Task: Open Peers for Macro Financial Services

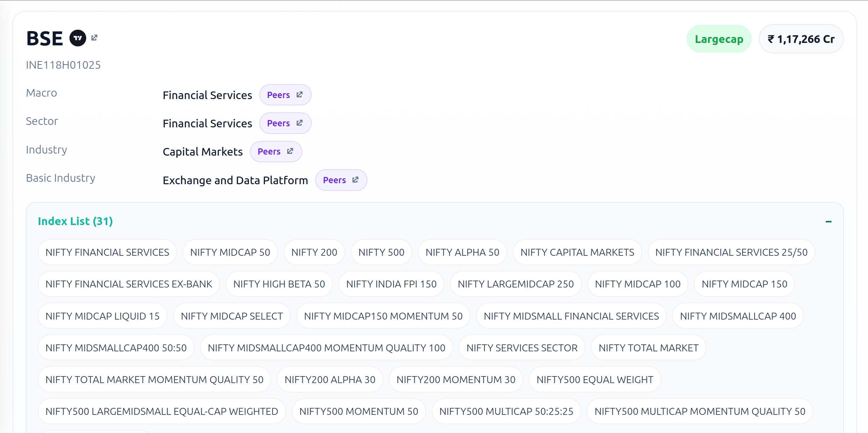Action: (285, 95)
